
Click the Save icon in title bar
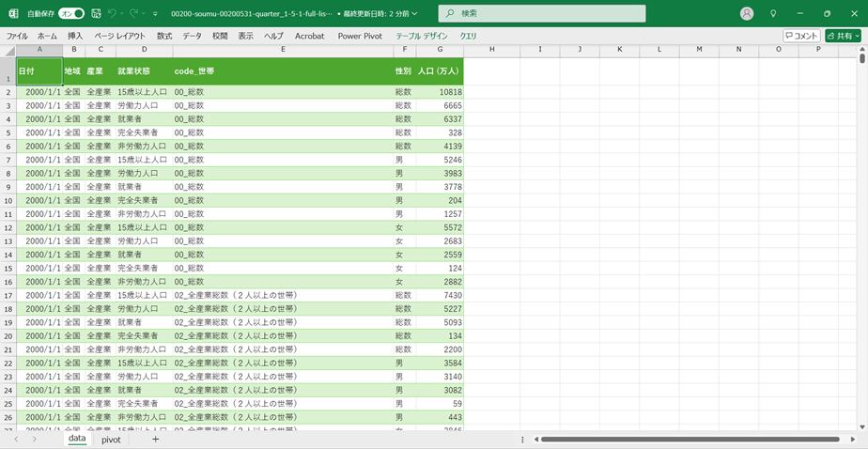(96, 14)
